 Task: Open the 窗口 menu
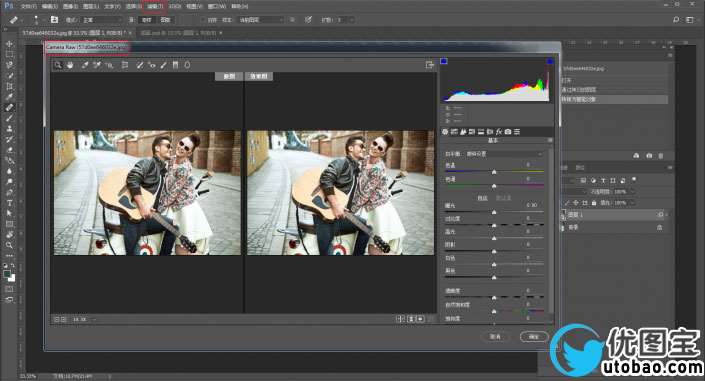(x=217, y=6)
